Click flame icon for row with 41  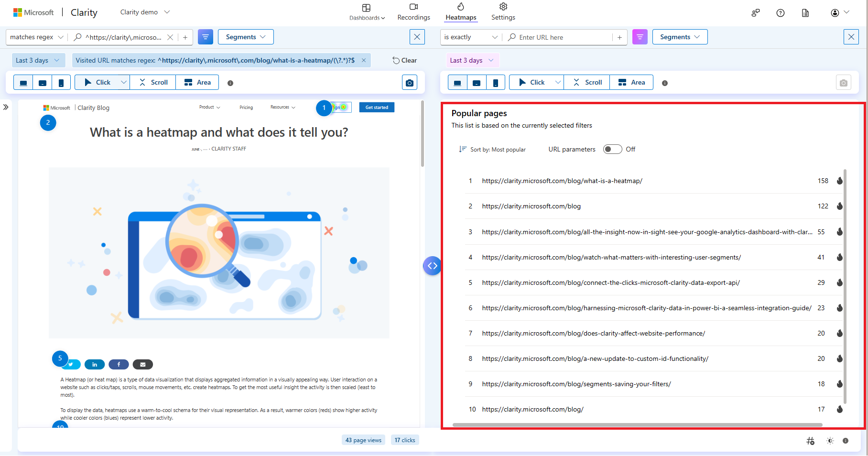[839, 257]
